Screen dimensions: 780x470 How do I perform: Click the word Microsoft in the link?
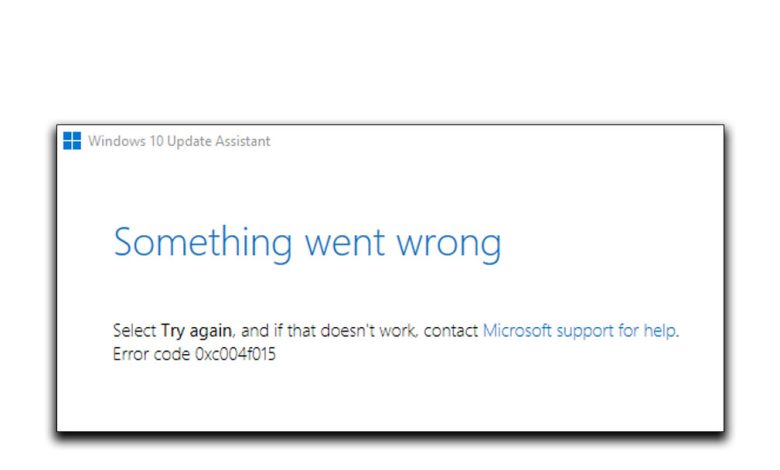point(520,330)
